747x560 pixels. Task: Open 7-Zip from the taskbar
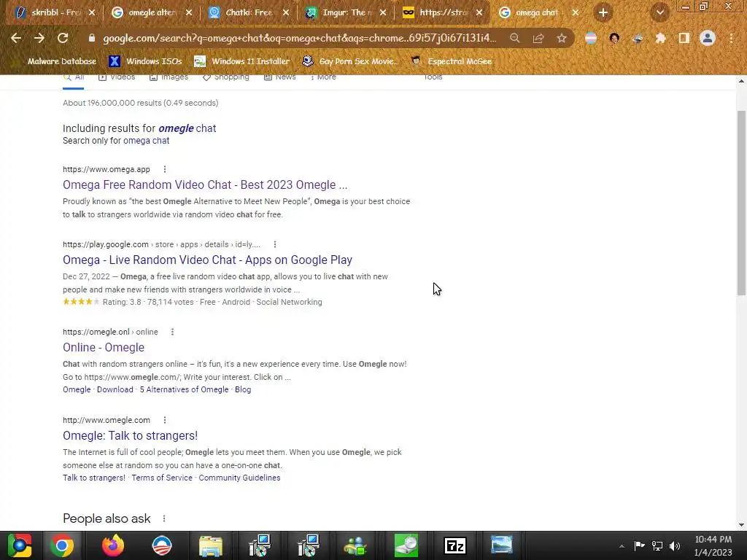pos(454,545)
